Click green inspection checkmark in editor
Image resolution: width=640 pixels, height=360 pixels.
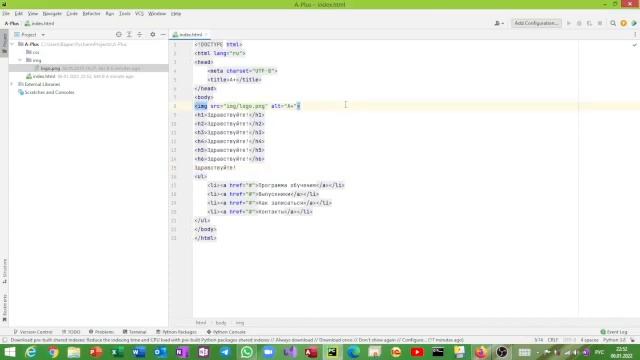[x=634, y=44]
